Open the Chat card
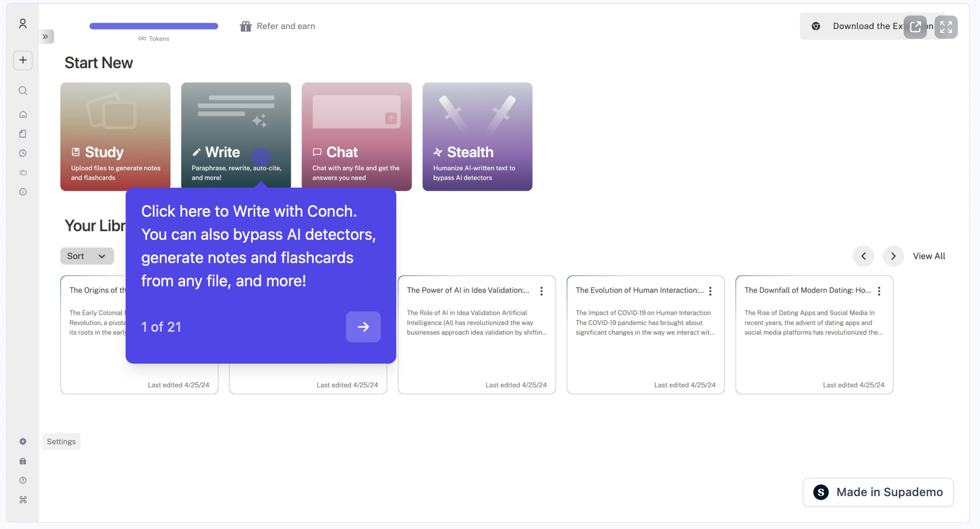Screen dimensions: 980x529 point(357,136)
